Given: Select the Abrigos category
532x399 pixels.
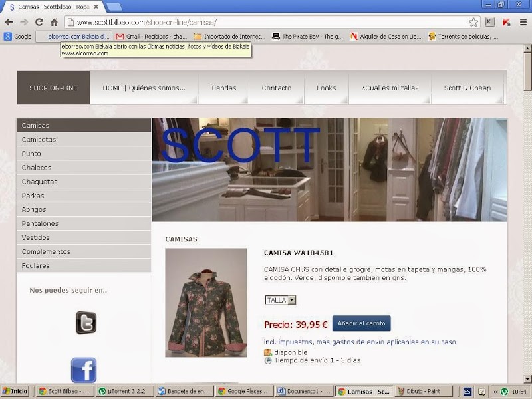Looking at the screenshot, I should coord(84,209).
